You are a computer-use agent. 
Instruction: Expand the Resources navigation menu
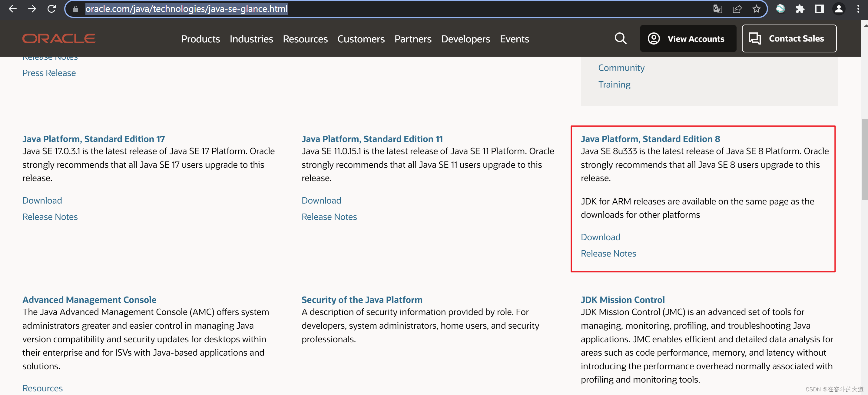click(305, 39)
